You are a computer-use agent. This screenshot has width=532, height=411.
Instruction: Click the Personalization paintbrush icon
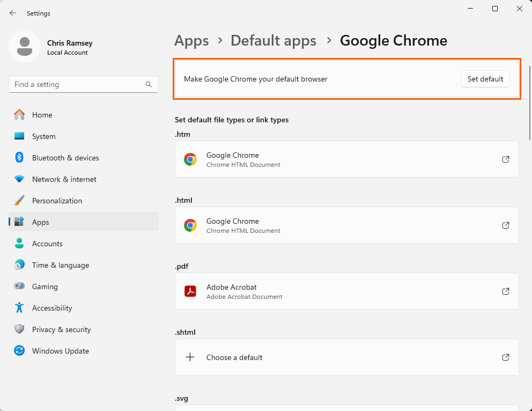click(19, 200)
